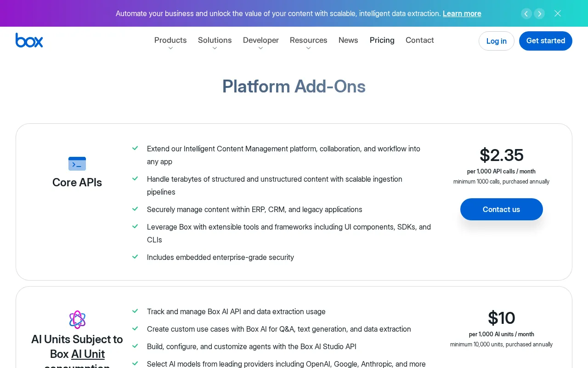The width and height of the screenshot is (588, 368).
Task: Go to the Pricing page
Action: click(x=382, y=40)
